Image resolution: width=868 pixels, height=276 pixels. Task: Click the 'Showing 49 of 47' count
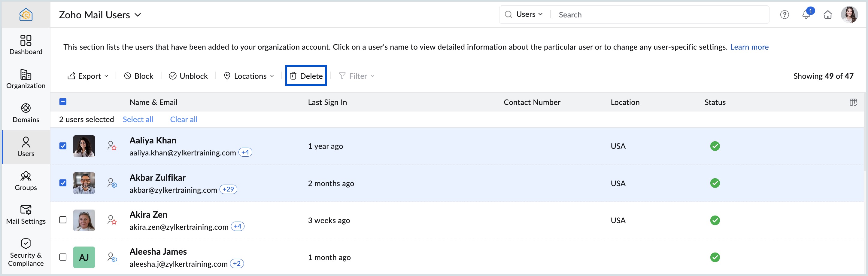click(823, 76)
